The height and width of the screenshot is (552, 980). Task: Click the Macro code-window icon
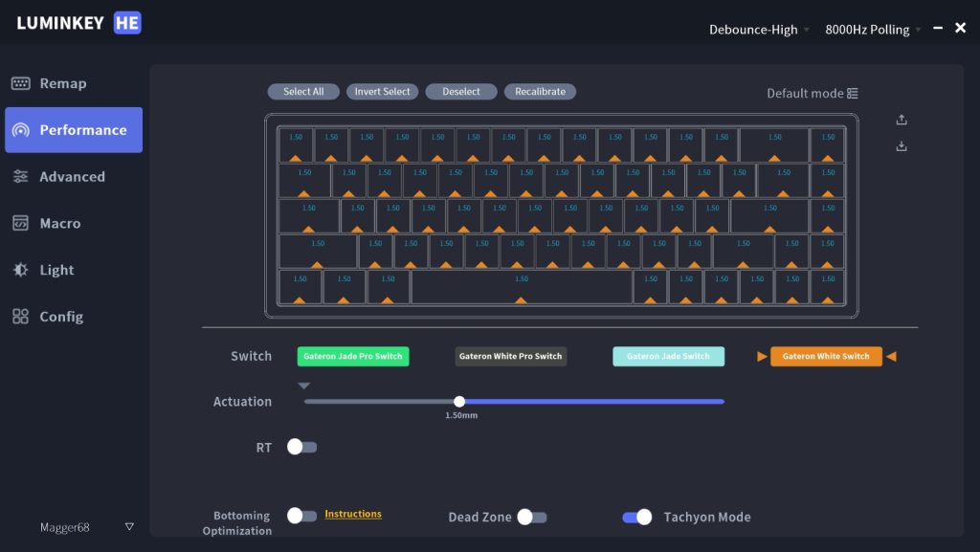coord(20,223)
